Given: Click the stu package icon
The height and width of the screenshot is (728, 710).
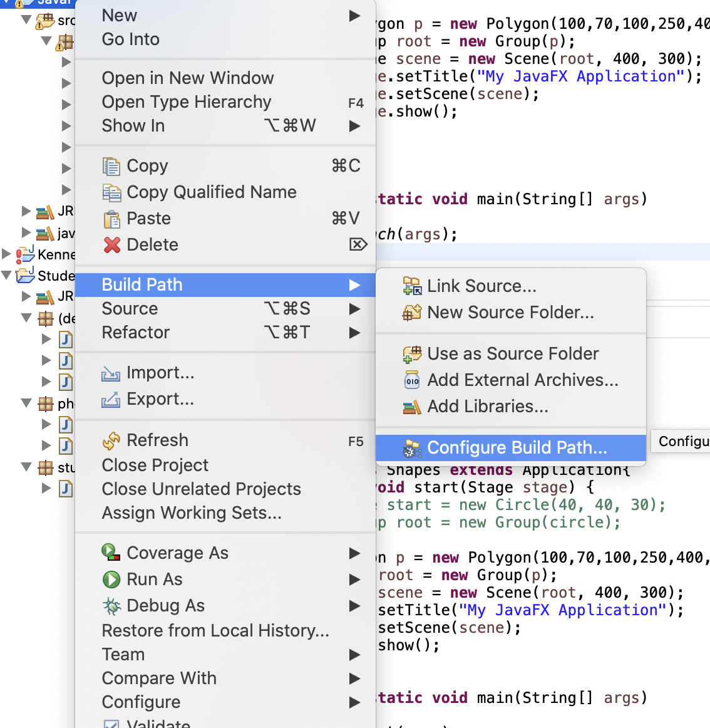Looking at the screenshot, I should click(x=46, y=467).
